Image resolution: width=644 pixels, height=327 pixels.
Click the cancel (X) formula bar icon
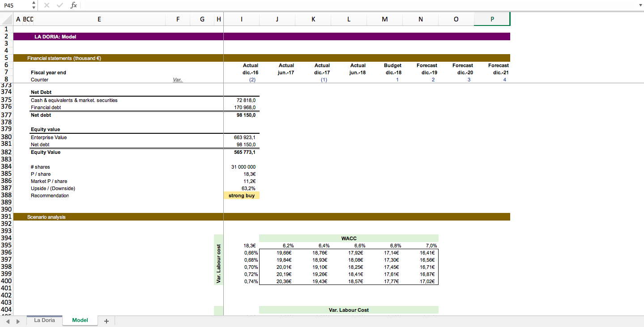47,5
